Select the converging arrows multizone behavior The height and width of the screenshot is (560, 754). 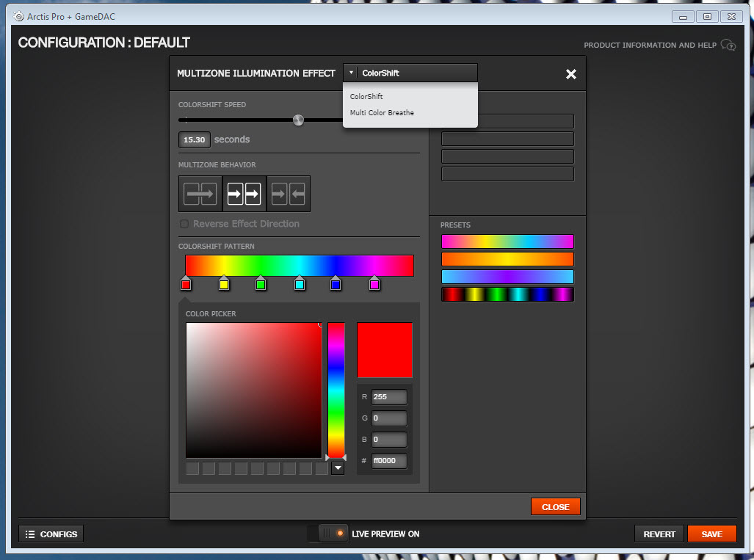(x=288, y=194)
